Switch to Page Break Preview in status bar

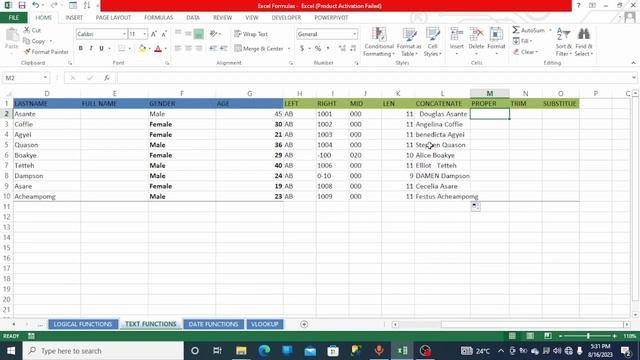(548, 336)
